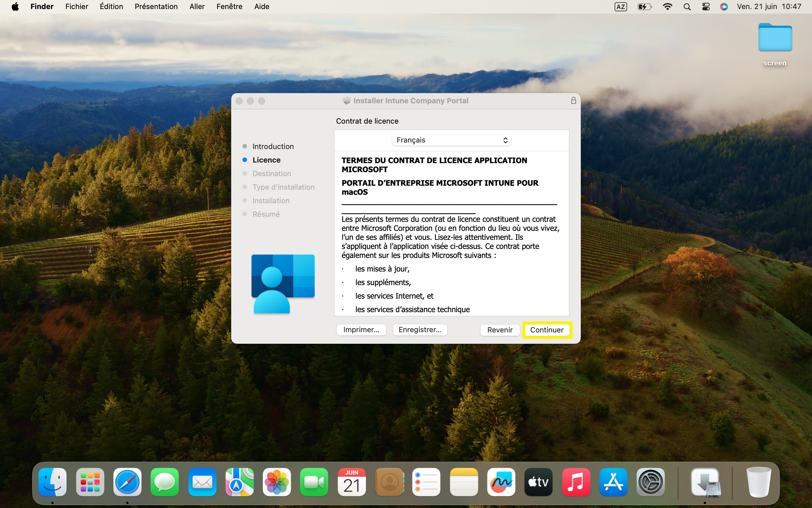Image resolution: width=812 pixels, height=508 pixels.
Task: Click the license heading TERMES DU CONTRAT
Action: tap(434, 165)
